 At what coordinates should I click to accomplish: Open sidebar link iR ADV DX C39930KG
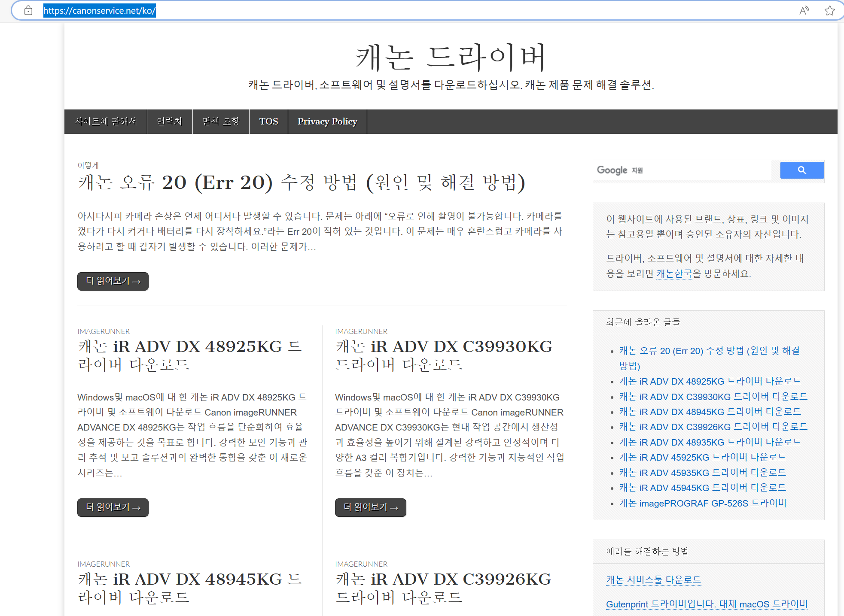click(713, 397)
